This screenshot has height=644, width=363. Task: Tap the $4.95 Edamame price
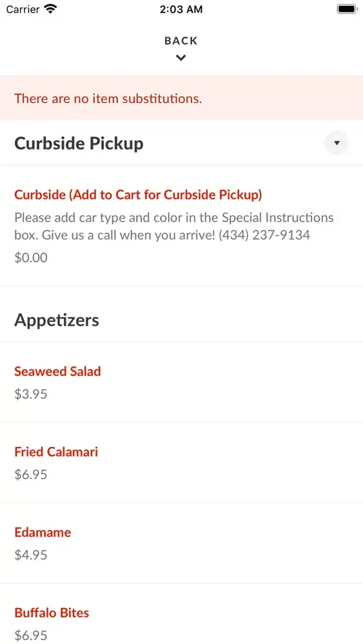31,555
